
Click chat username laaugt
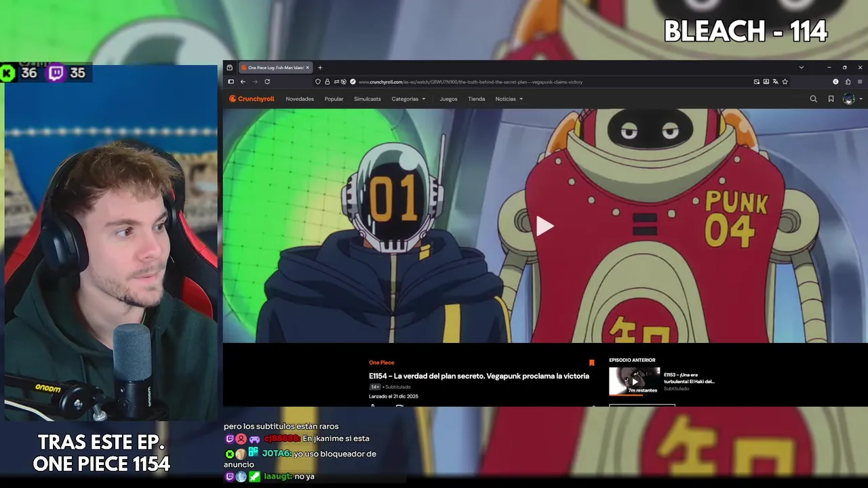click(x=277, y=476)
